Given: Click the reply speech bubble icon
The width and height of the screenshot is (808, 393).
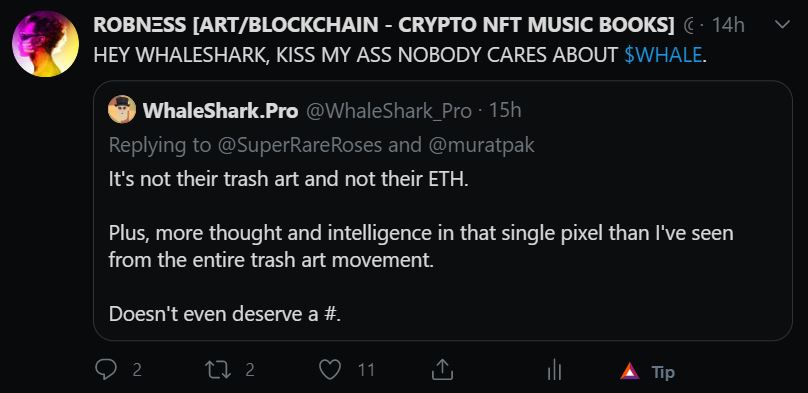Looking at the screenshot, I should point(106,370).
